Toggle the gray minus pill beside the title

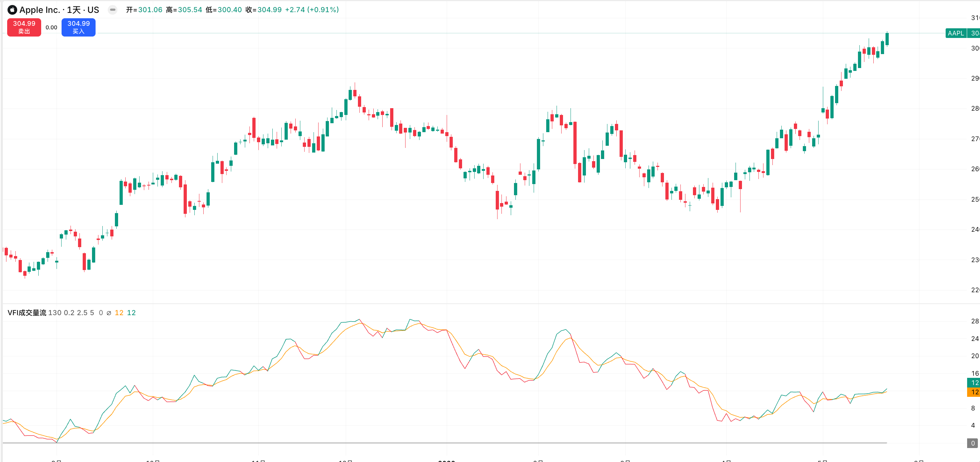click(113, 10)
